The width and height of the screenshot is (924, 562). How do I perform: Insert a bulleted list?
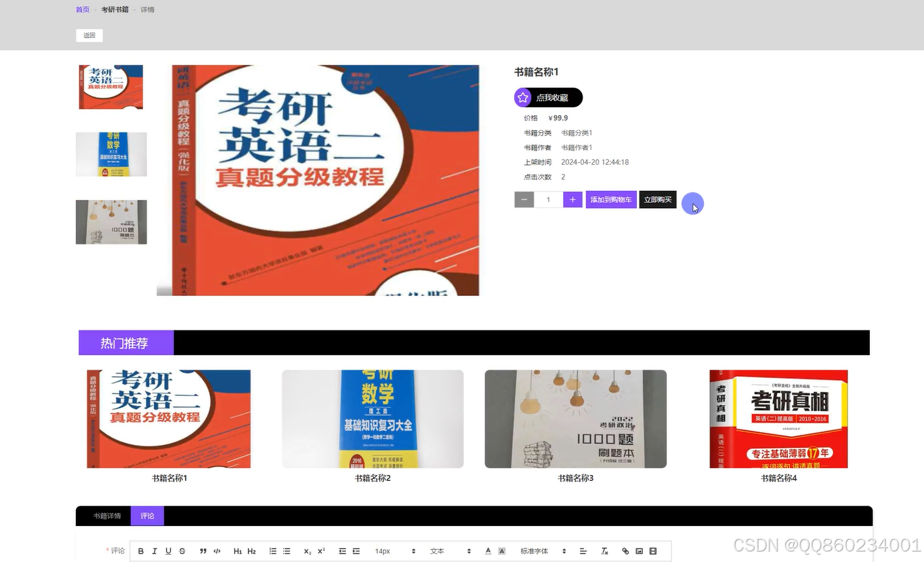(286, 551)
